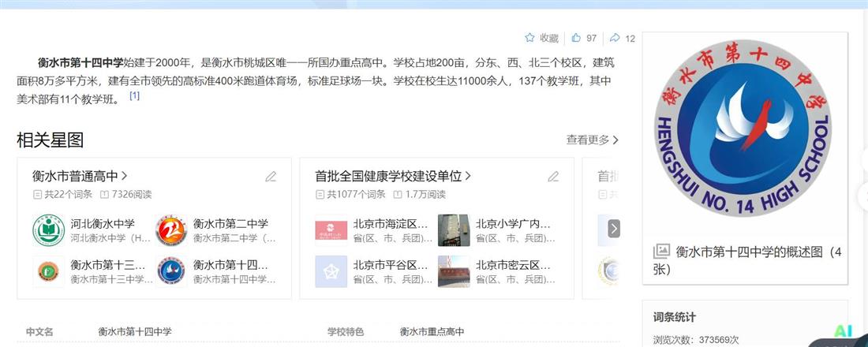The image size is (868, 347).
Task: Open the 北京小学广内… entry link
Action: coord(513,224)
